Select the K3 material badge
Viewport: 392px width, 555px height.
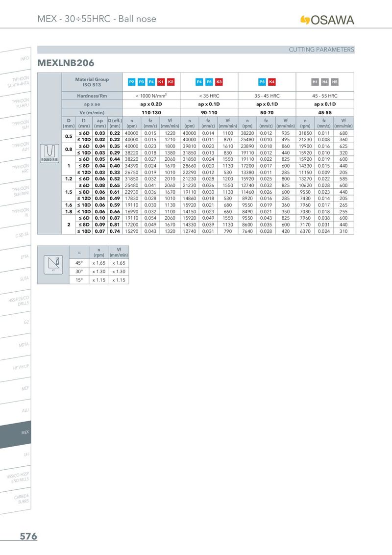(x=219, y=82)
